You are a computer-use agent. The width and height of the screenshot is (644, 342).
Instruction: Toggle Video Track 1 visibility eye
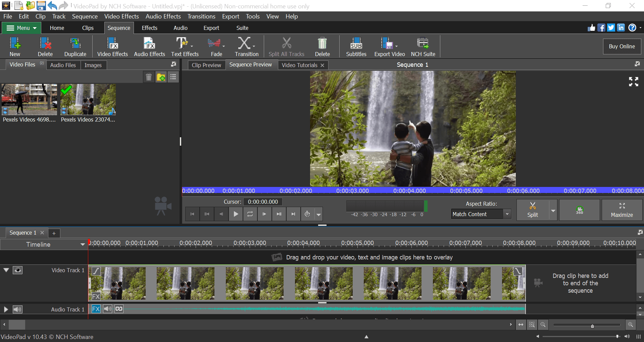pyautogui.click(x=18, y=270)
